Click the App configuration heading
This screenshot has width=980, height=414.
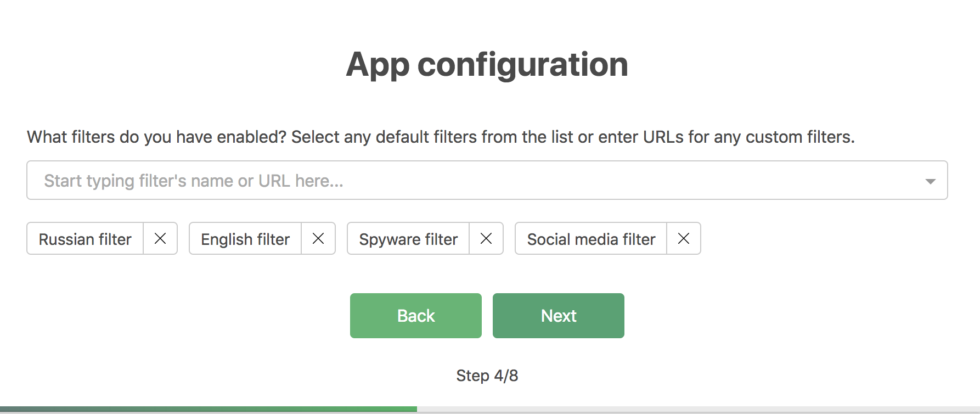point(487,64)
